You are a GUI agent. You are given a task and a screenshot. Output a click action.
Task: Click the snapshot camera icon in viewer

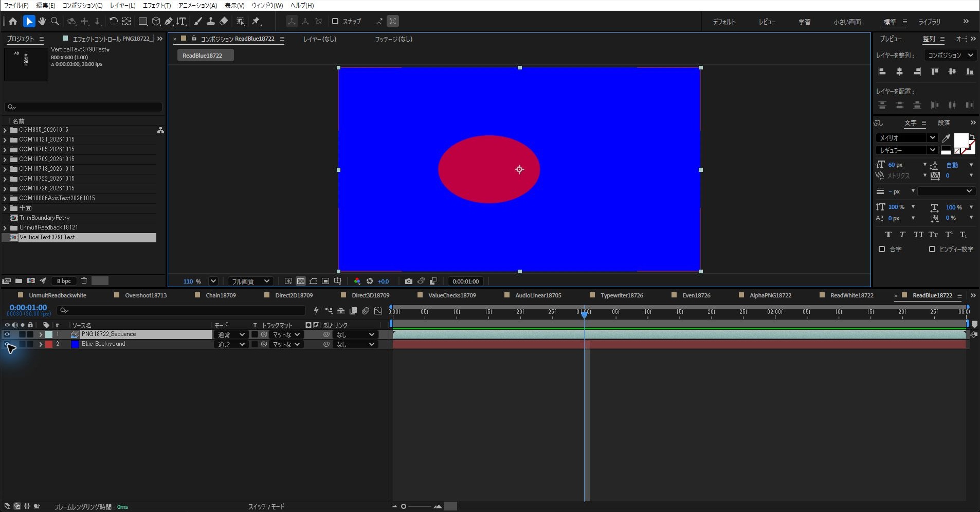(x=408, y=281)
